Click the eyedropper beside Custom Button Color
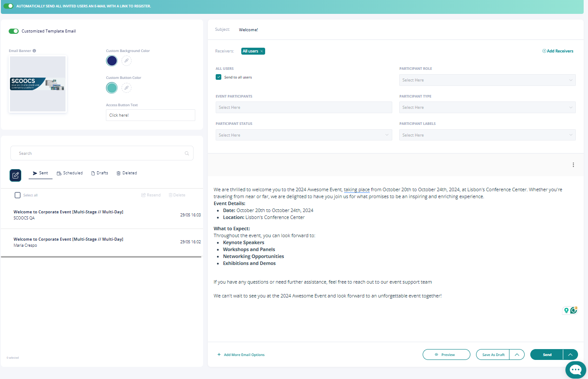Image resolution: width=588 pixels, height=379 pixels. point(126,88)
